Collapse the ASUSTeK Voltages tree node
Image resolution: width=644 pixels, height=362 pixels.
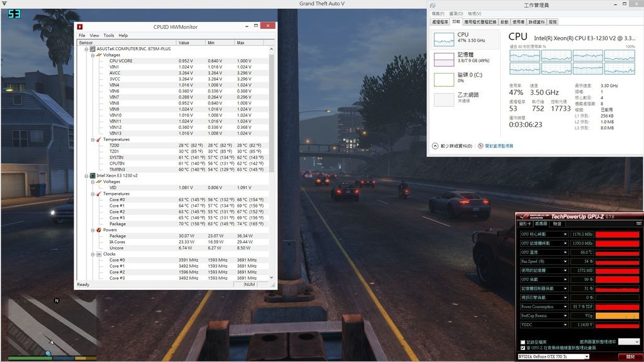(x=93, y=55)
